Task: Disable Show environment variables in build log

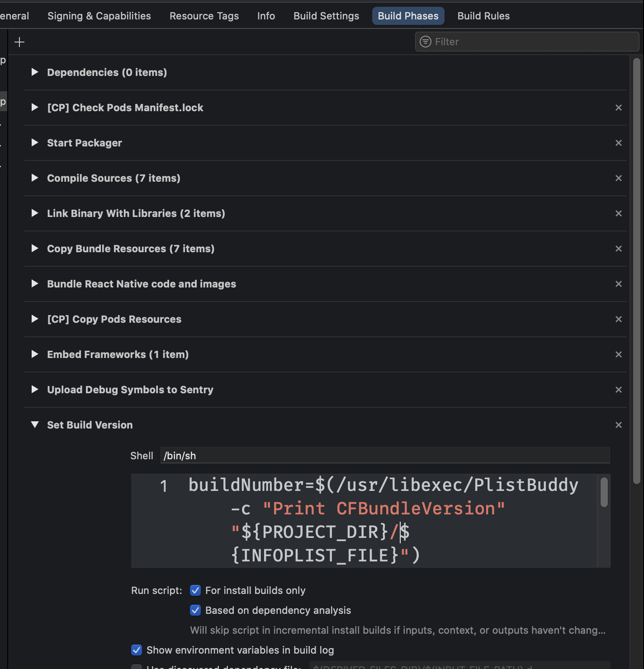Action: (137, 650)
